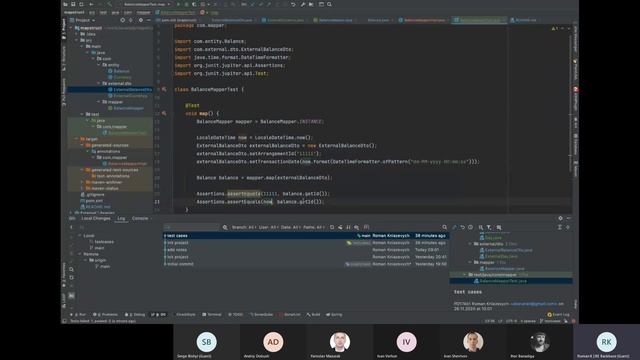Collapse the Remote branches node
This screenshot has width=640, height=360.
(80, 254)
